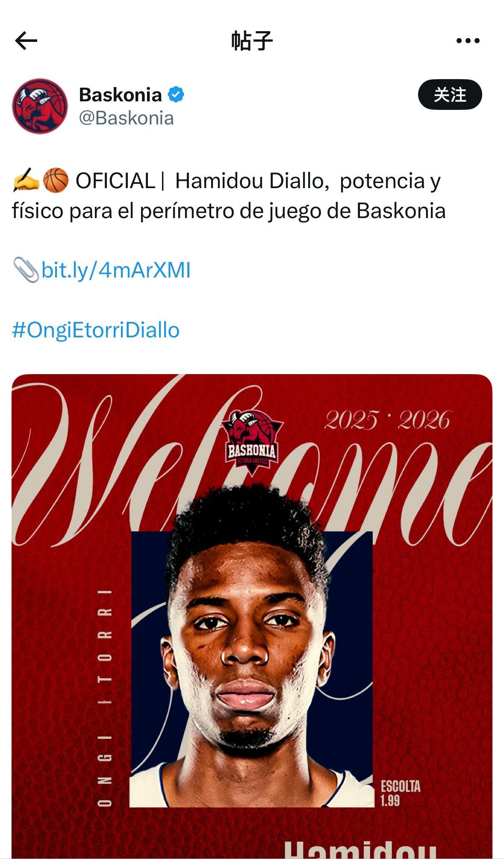The height and width of the screenshot is (859, 504).
Task: Open the player portrait photo
Action: coord(251,669)
